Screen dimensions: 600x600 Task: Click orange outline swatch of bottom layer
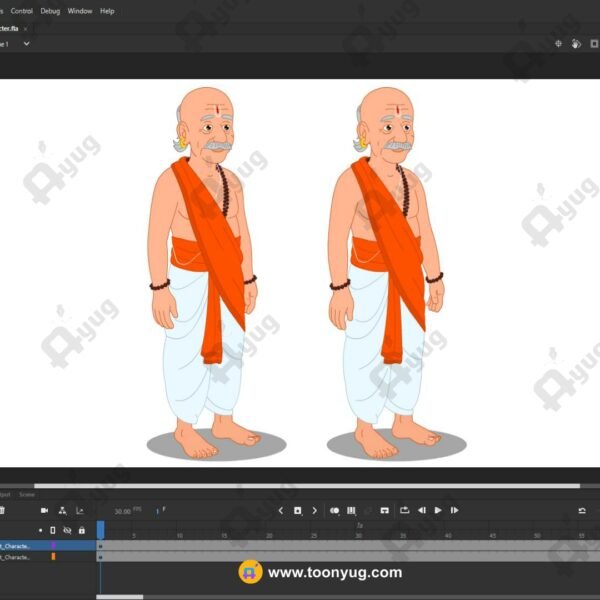[x=53, y=556]
